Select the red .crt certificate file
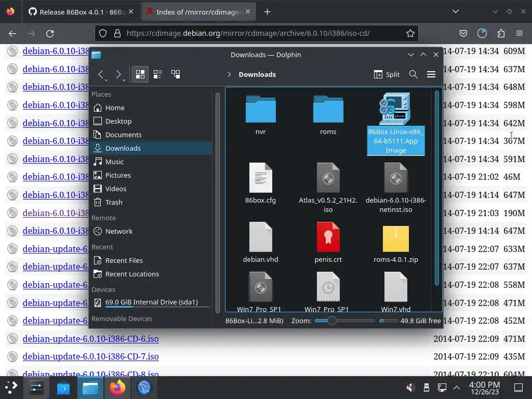Image resolution: width=532 pixels, height=399 pixels. pos(328,237)
